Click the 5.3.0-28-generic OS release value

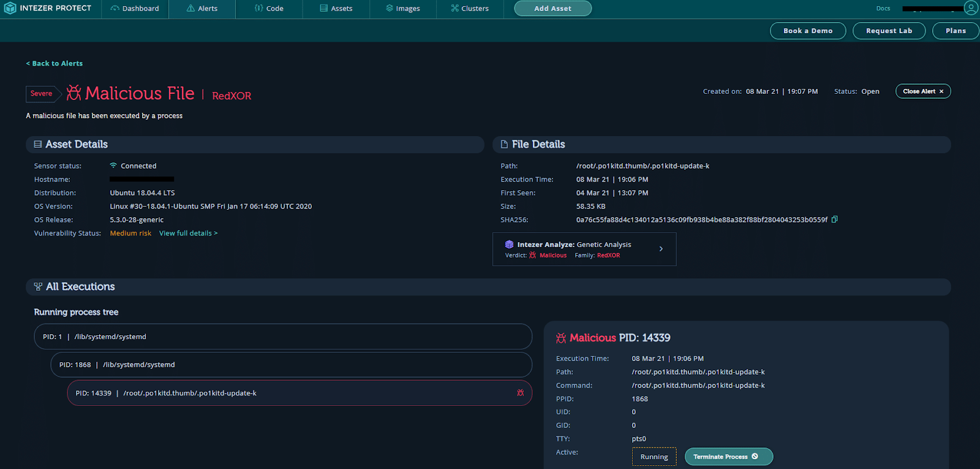point(137,219)
